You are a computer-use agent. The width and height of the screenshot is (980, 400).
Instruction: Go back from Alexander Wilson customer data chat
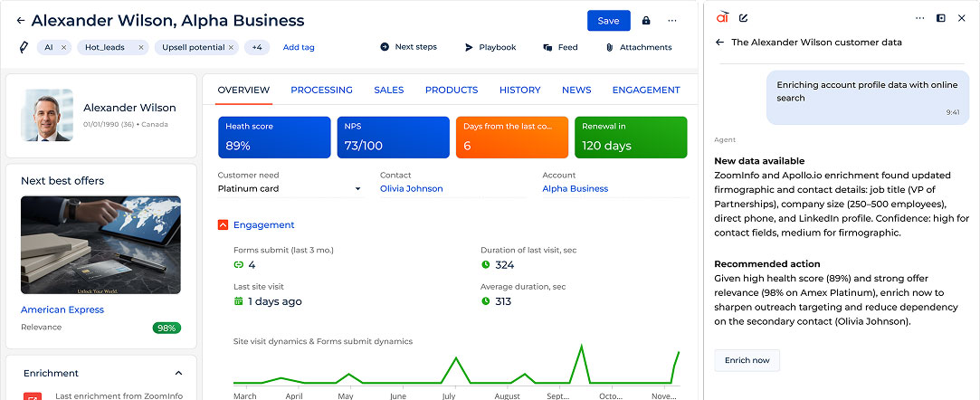(720, 43)
